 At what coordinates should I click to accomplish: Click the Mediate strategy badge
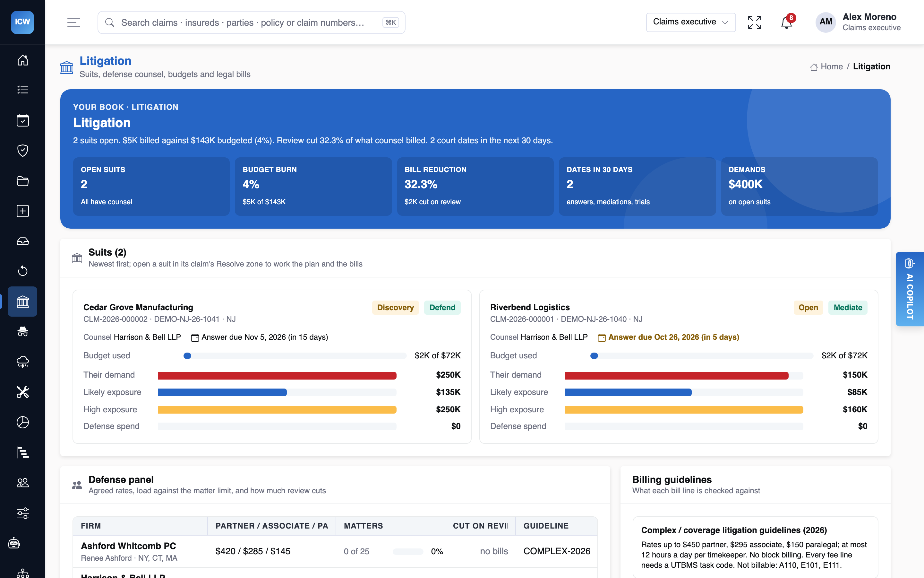point(848,308)
